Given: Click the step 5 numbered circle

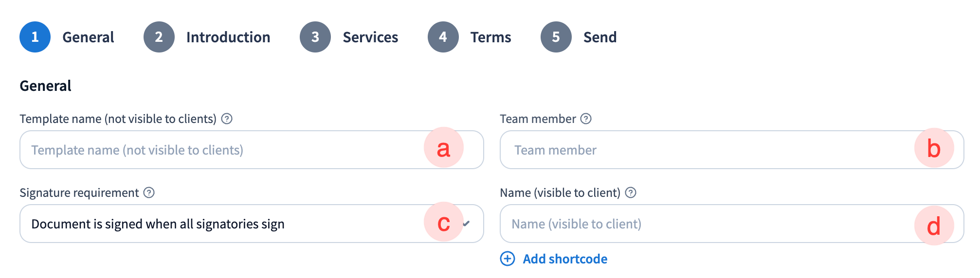Looking at the screenshot, I should 556,37.
